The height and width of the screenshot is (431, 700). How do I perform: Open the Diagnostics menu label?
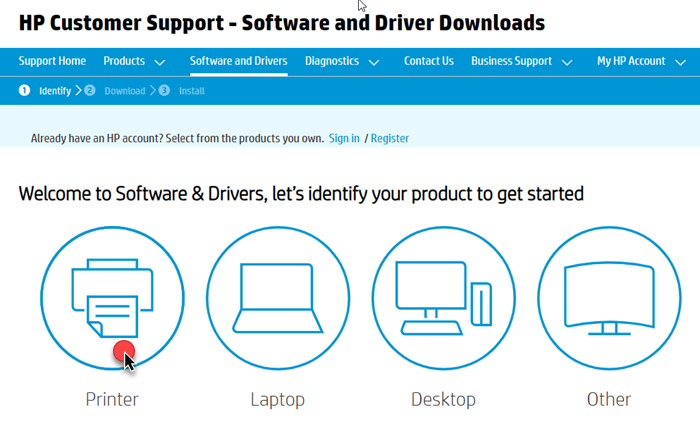[x=332, y=61]
